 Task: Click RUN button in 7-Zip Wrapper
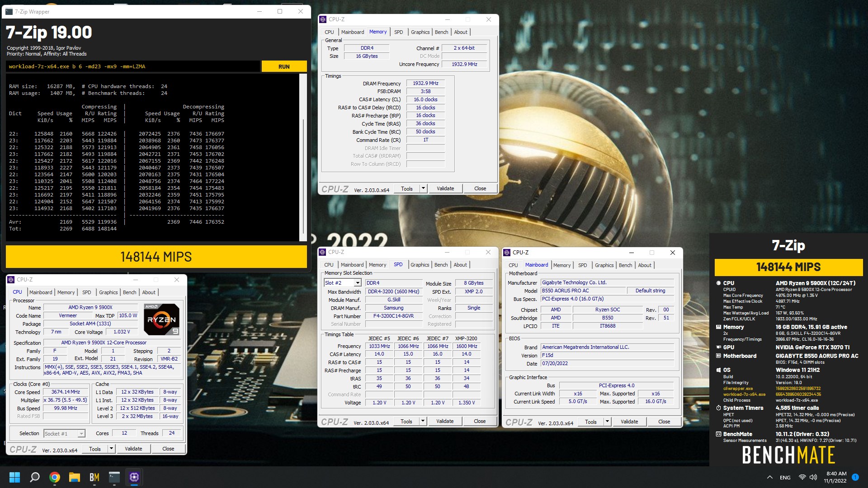(284, 66)
